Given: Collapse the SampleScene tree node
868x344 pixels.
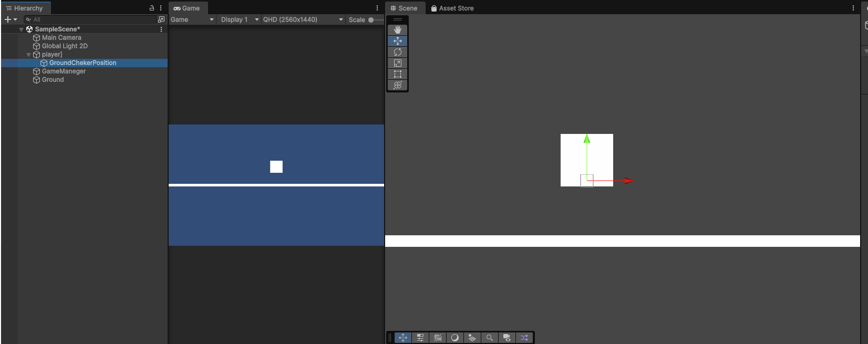Looking at the screenshot, I should point(21,29).
